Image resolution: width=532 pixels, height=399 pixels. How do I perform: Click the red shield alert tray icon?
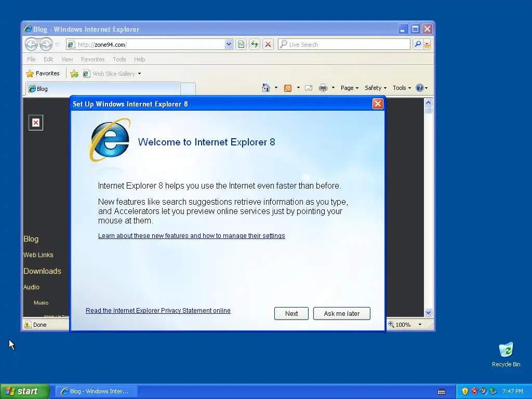pos(474,391)
